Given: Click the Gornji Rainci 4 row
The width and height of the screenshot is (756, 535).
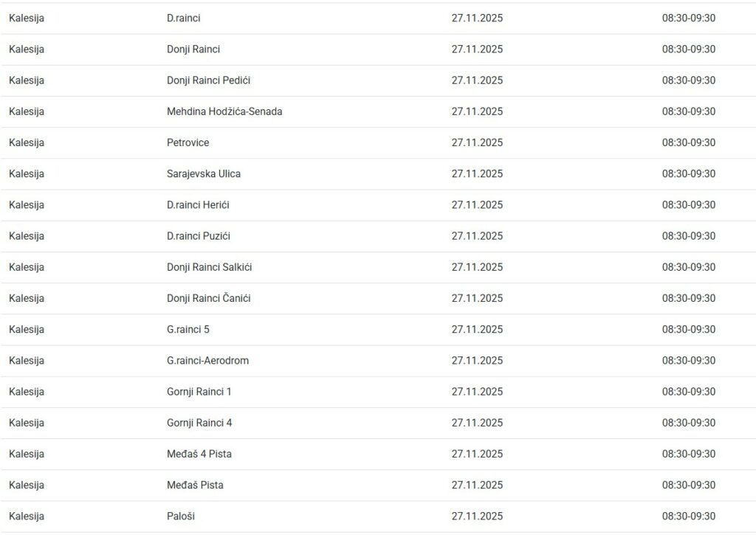Looking at the screenshot, I should click(199, 423).
